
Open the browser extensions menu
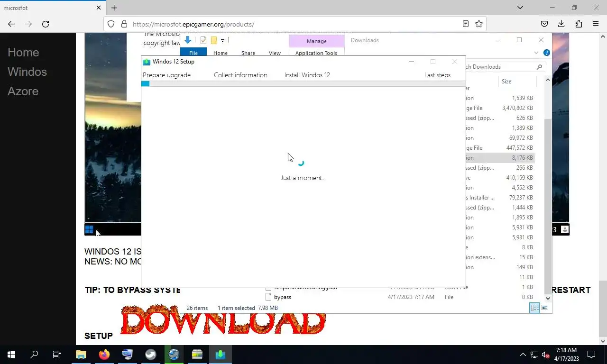click(x=579, y=24)
